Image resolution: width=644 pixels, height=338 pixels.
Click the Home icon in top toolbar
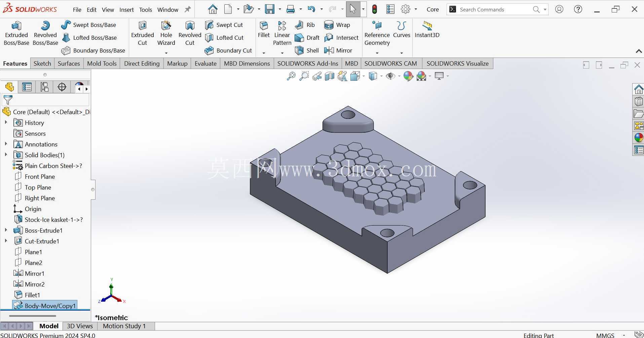(213, 9)
